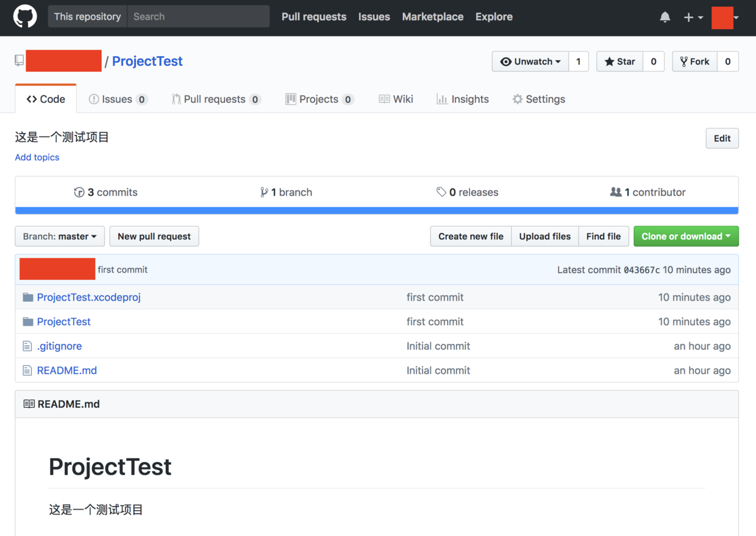Open Issues in top navigation

pyautogui.click(x=374, y=17)
